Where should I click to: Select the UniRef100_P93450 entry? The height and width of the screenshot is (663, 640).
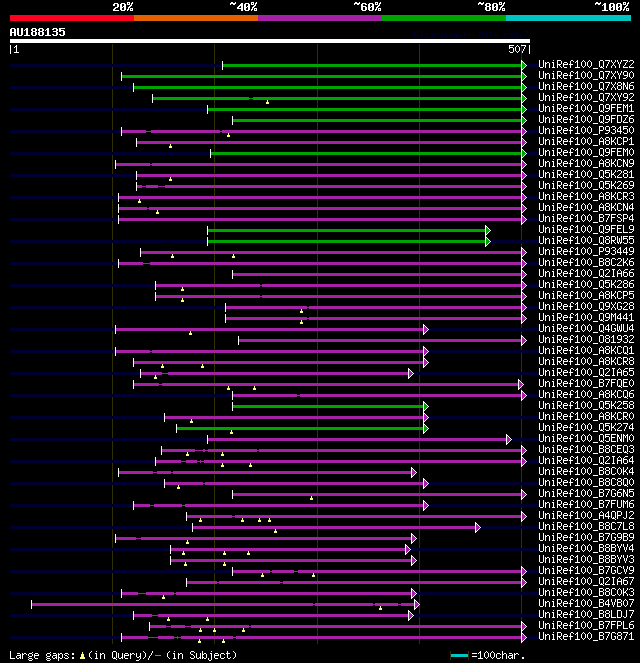tap(586, 130)
